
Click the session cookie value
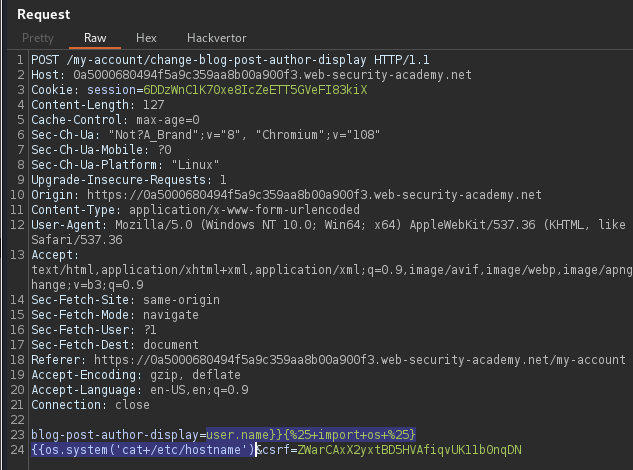[x=255, y=90]
